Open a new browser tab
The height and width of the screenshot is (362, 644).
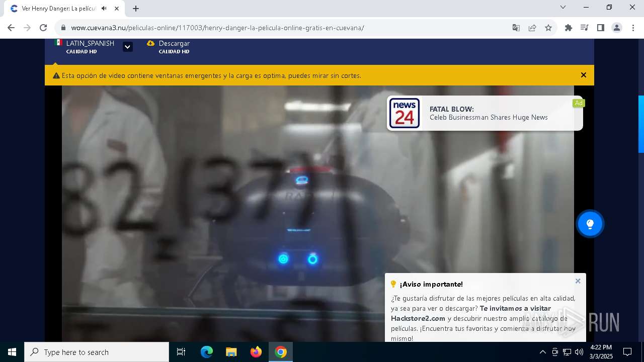[x=136, y=9]
